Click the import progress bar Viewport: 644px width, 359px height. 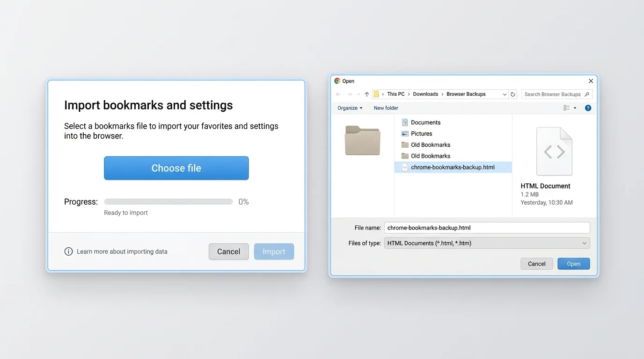coord(168,202)
